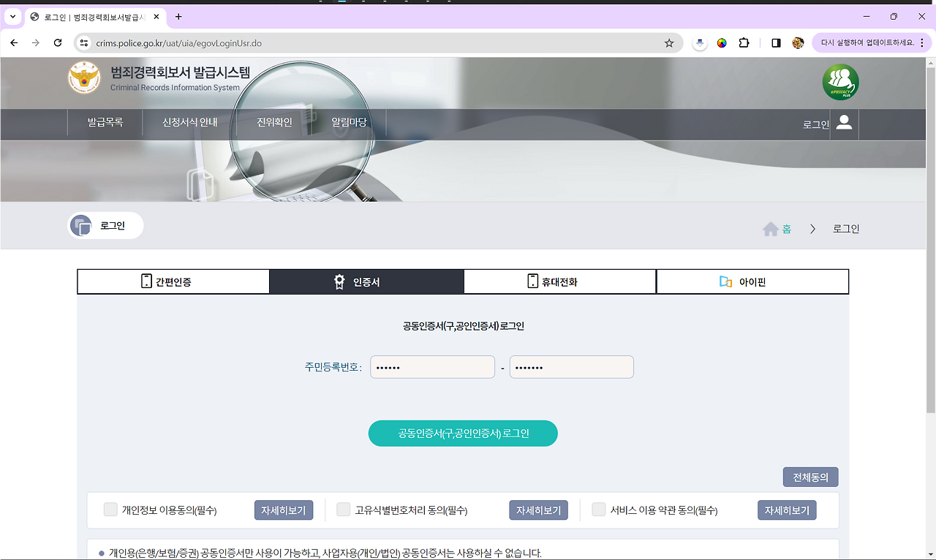The width and height of the screenshot is (936, 560).
Task: Open the update button's three-dot menu
Action: tap(923, 42)
